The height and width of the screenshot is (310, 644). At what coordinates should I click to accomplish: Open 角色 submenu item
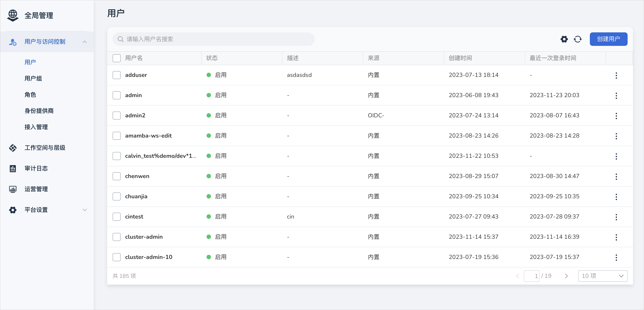pyautogui.click(x=30, y=95)
